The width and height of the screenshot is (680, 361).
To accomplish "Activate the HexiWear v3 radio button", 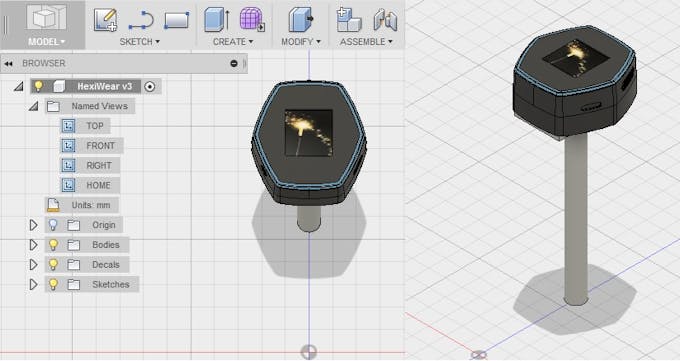I will [x=150, y=86].
